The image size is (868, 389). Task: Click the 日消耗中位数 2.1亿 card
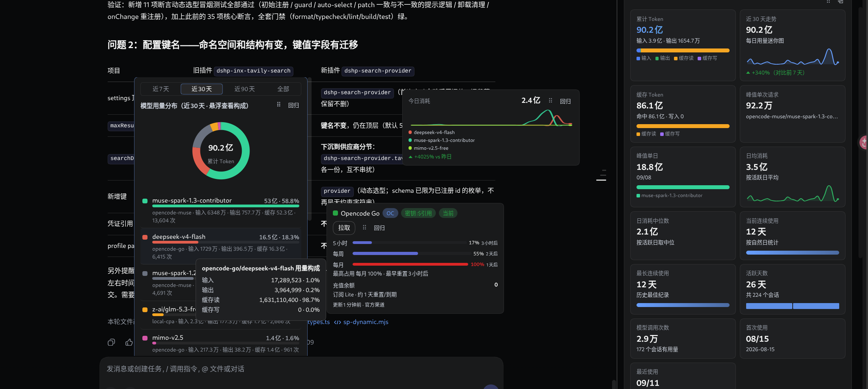683,235
